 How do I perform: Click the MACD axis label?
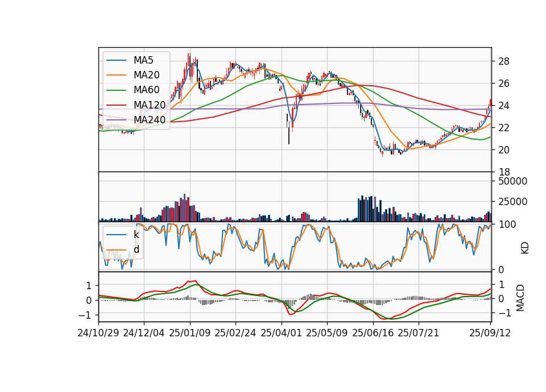[520, 298]
